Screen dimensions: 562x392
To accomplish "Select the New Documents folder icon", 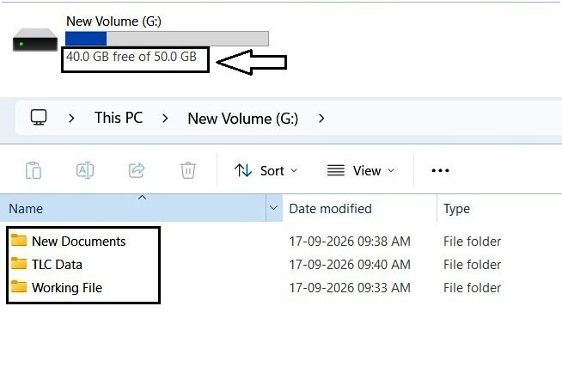I will 19,240.
